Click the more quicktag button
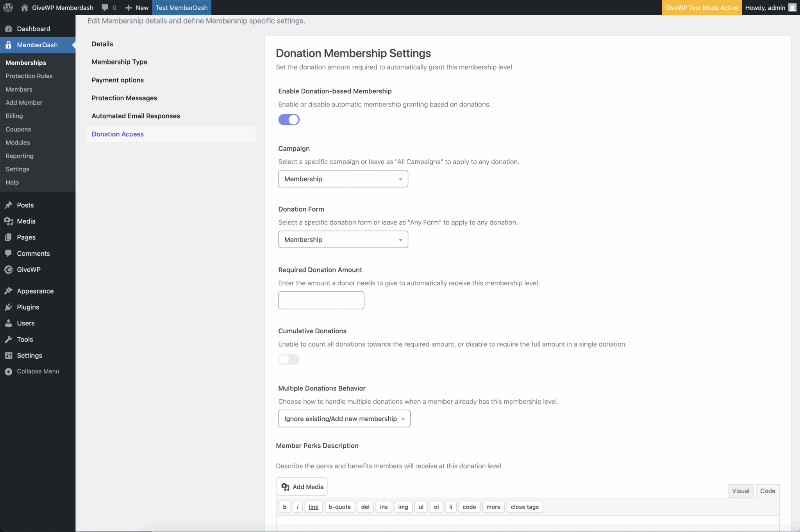Image resolution: width=800 pixels, height=532 pixels. (493, 507)
